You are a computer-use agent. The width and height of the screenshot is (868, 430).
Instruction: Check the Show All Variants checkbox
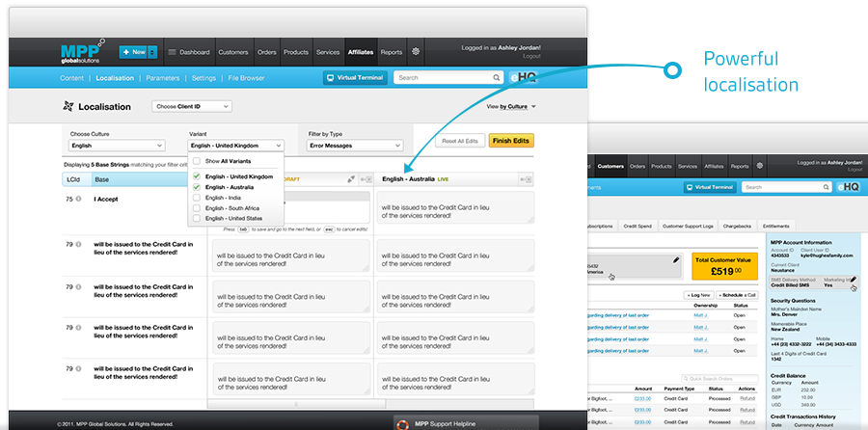[197, 162]
